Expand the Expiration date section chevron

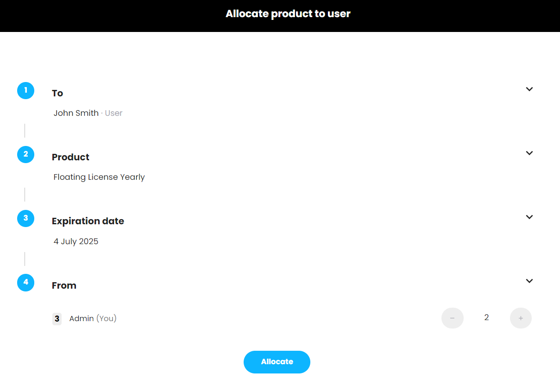tap(529, 217)
